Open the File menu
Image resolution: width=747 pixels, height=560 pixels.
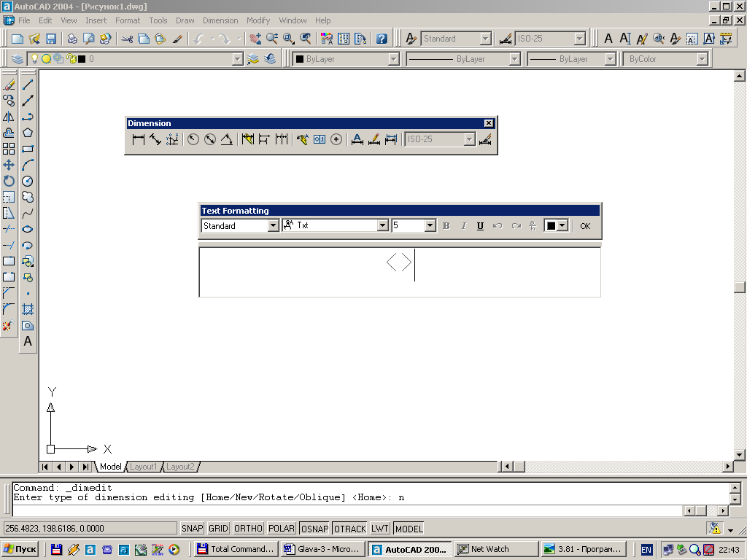(x=24, y=20)
